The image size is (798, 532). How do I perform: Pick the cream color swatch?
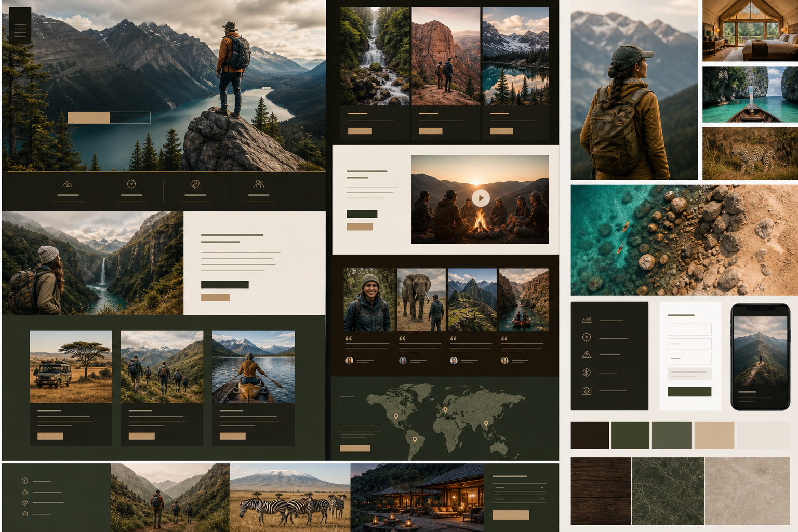(x=763, y=435)
